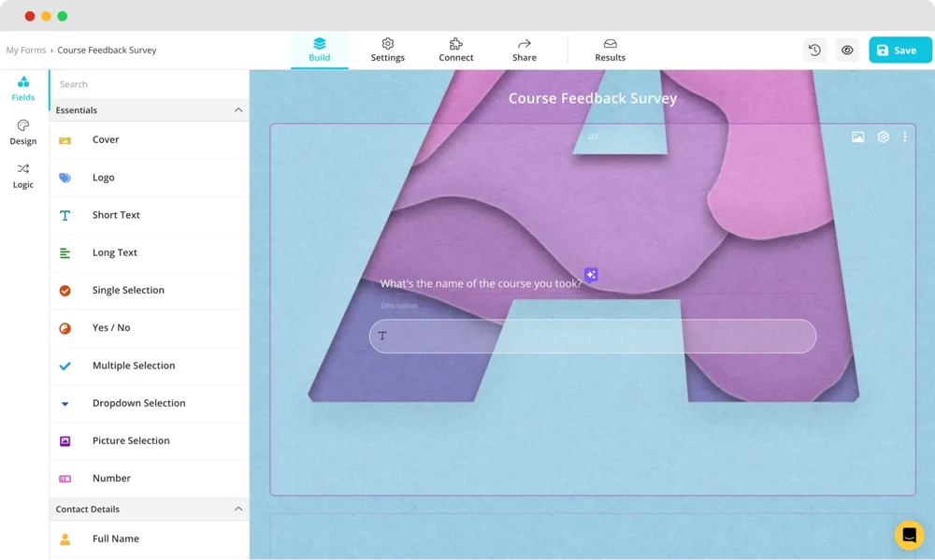This screenshot has width=935, height=560.
Task: Open the Logic side panel
Action: click(23, 176)
